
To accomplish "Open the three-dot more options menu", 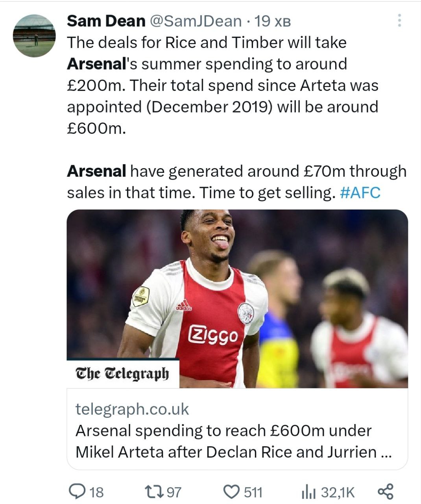I will coord(399,20).
